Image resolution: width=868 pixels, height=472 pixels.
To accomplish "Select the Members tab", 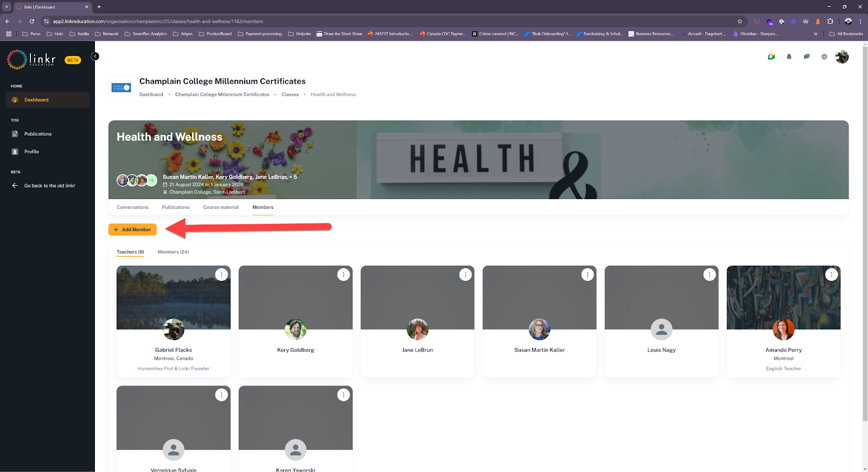I will pos(263,207).
